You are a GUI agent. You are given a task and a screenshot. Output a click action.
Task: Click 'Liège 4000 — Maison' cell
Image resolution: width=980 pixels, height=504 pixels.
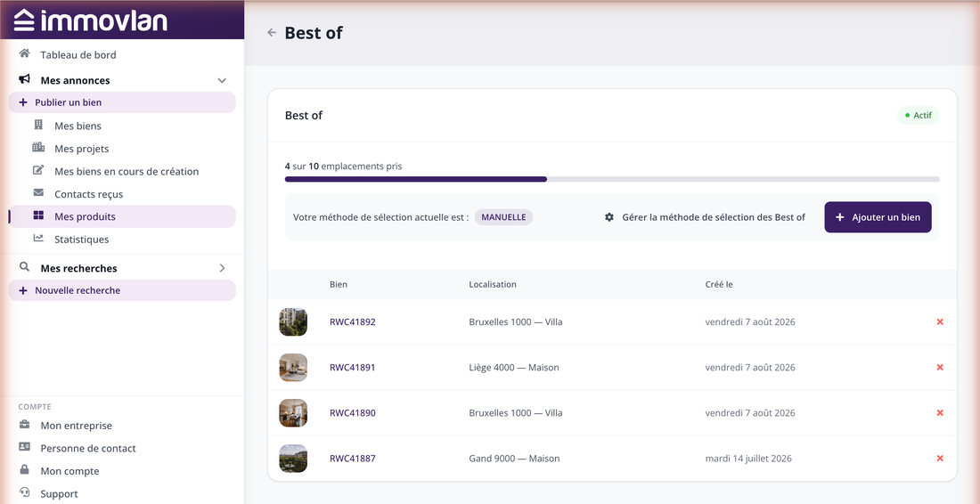pos(514,367)
